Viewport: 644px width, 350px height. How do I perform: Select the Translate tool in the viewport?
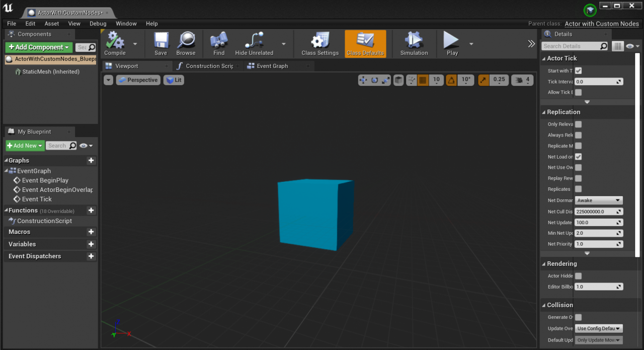tap(363, 80)
